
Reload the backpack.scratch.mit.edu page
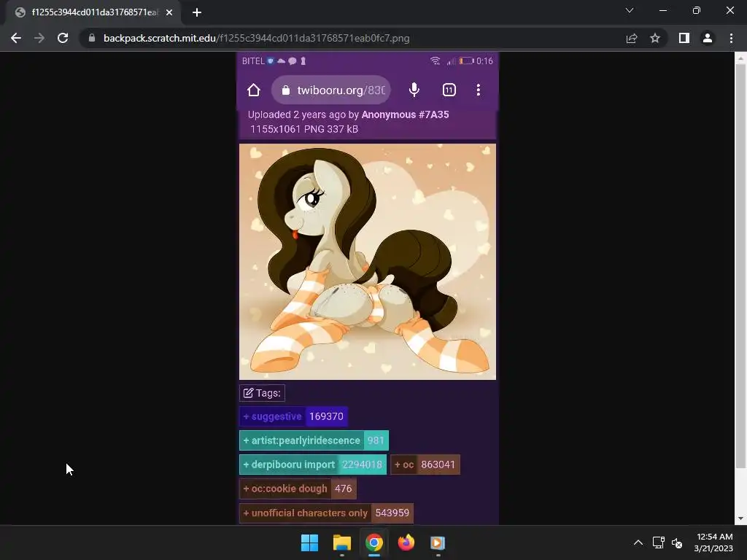pyautogui.click(x=63, y=38)
